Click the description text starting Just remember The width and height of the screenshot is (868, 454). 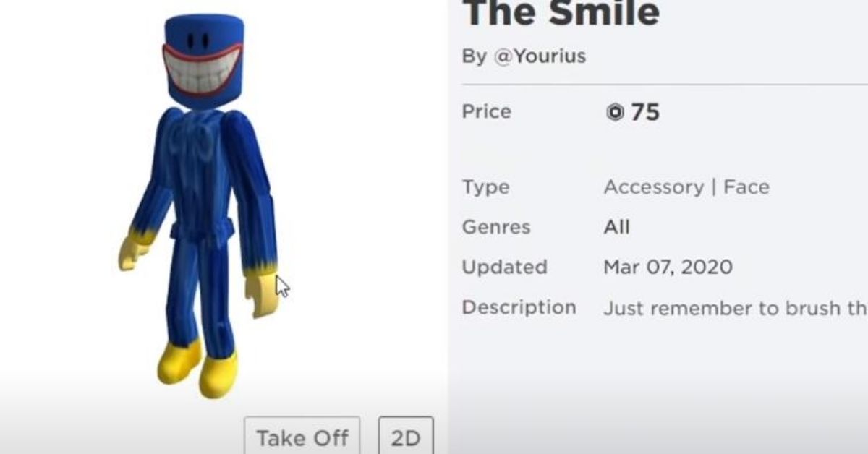coord(736,309)
